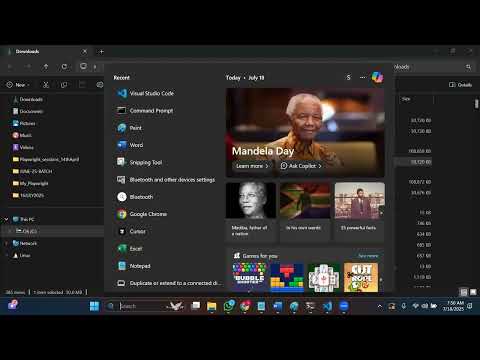Viewport: 480px width, 360px height.
Task: Open Google Chrome from the taskbar
Action: (x=245, y=306)
